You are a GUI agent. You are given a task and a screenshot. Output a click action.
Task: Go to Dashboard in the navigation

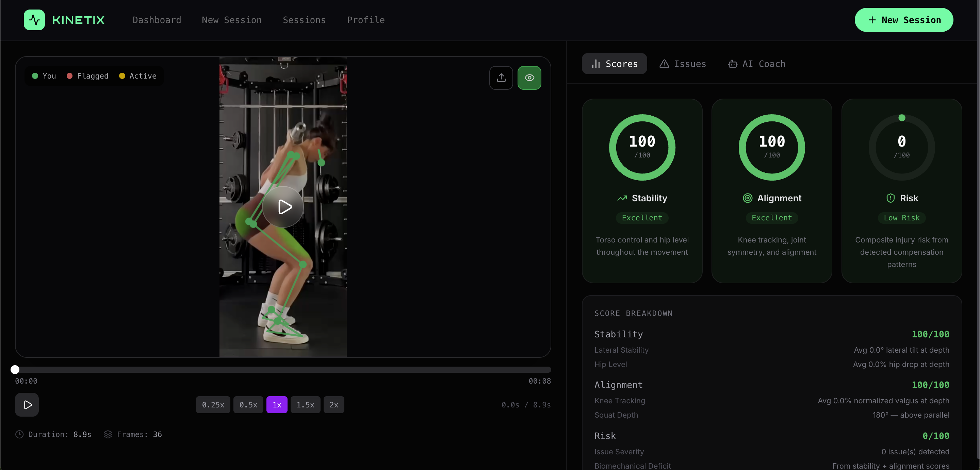click(x=157, y=20)
